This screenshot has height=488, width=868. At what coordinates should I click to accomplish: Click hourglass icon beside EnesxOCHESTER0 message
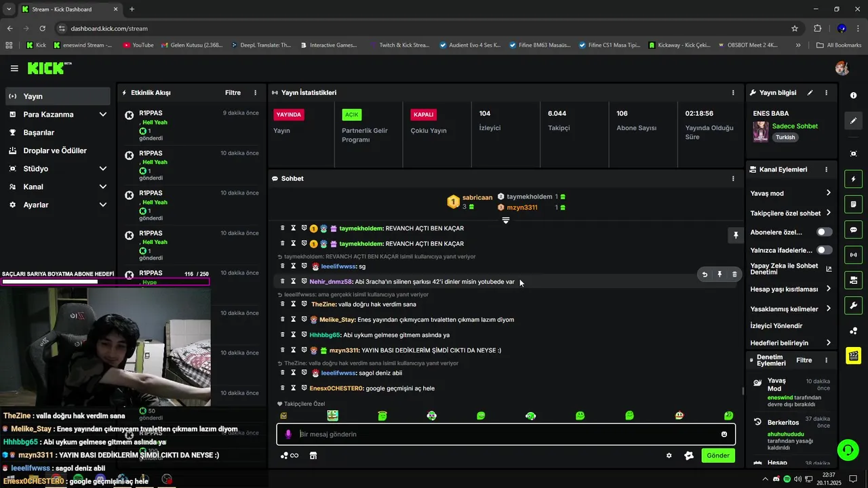[x=294, y=388]
